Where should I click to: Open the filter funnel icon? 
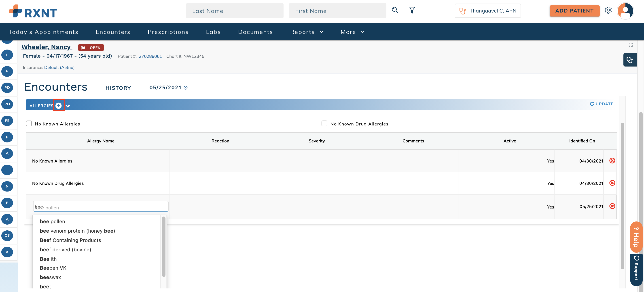412,10
